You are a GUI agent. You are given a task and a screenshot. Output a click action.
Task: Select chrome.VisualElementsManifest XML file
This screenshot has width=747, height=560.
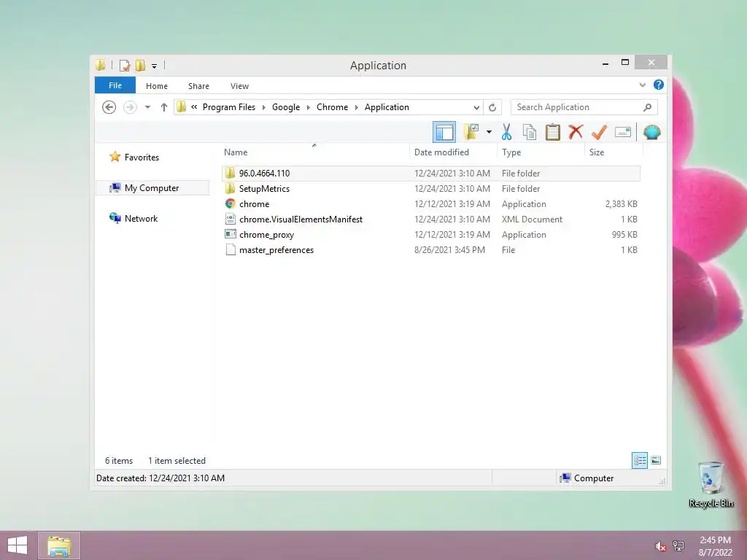430,219
